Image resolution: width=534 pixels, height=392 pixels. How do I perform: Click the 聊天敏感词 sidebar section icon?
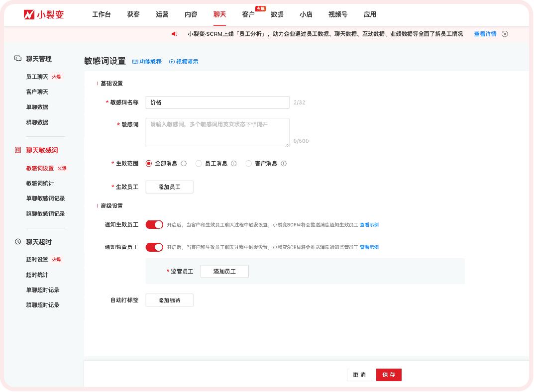(17, 150)
